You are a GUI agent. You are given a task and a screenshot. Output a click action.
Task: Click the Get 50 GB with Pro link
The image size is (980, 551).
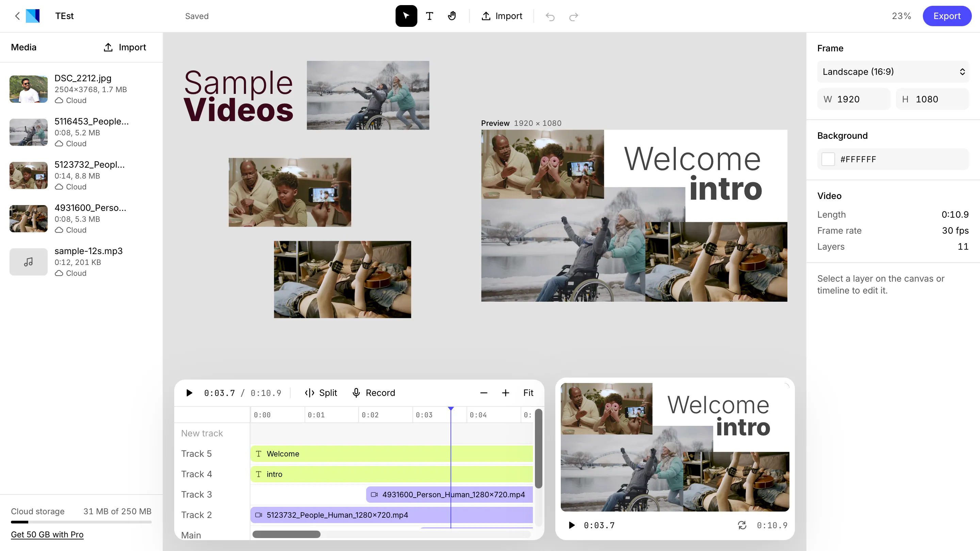click(47, 534)
